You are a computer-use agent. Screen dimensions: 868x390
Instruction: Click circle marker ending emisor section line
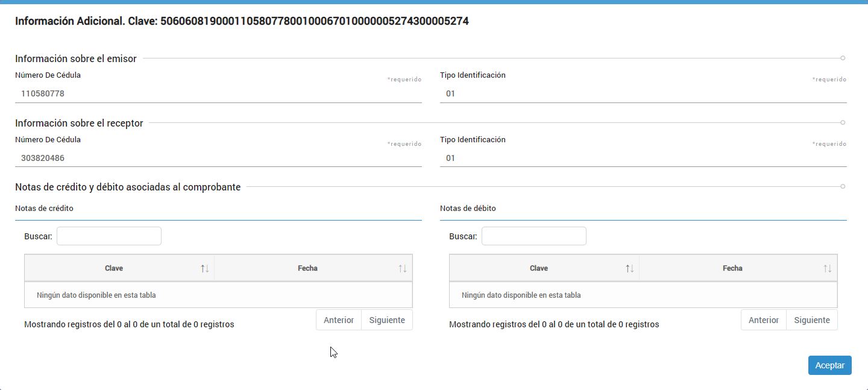[843, 58]
